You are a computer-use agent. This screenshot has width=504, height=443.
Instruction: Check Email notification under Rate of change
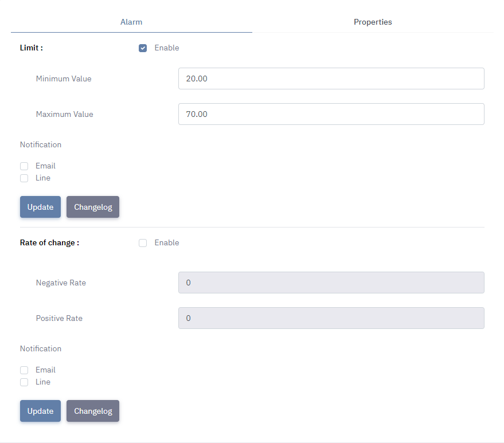pos(24,370)
